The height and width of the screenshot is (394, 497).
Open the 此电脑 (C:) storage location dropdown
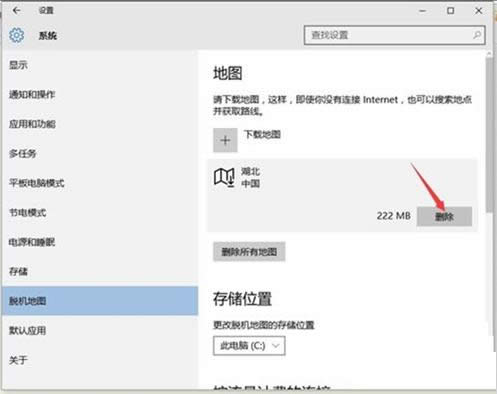click(x=249, y=346)
